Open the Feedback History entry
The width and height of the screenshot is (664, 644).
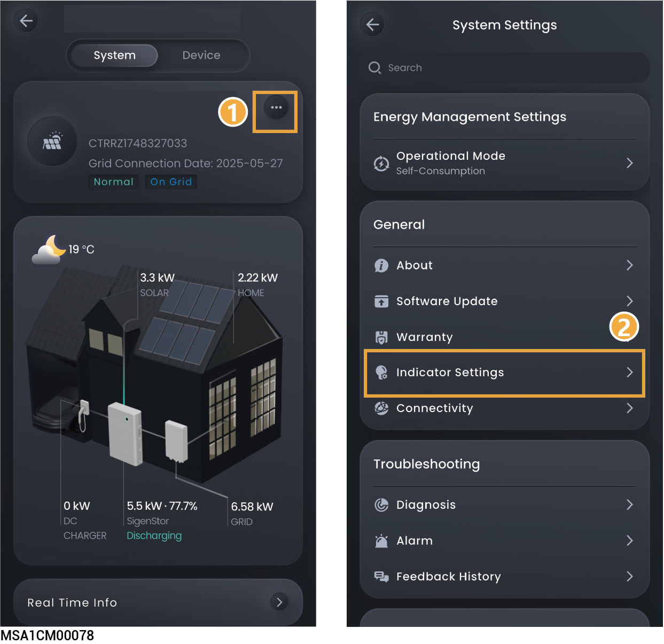pos(505,577)
